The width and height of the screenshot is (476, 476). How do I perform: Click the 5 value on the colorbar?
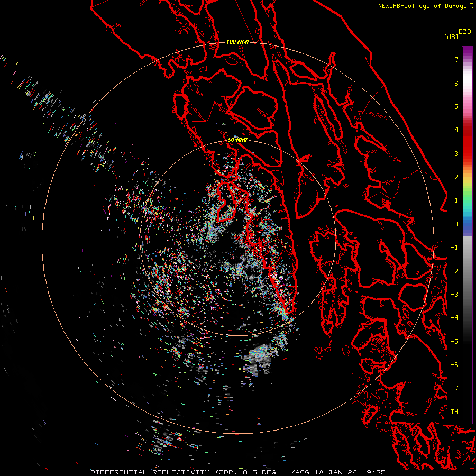click(x=456, y=106)
